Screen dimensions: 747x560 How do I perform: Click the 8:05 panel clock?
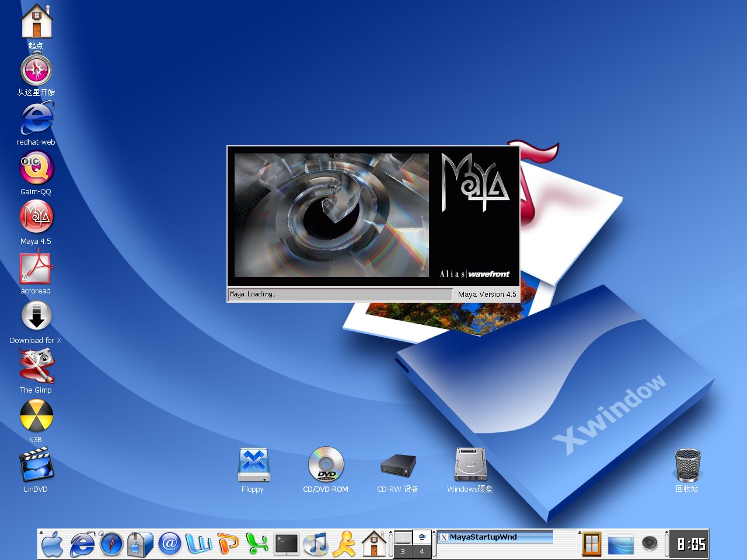point(689,544)
